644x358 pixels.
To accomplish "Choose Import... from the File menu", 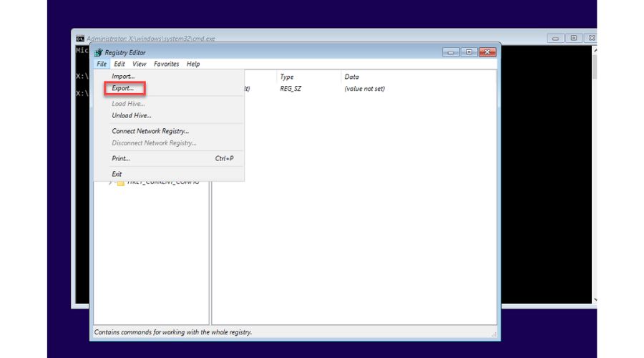I will tap(169, 77).
